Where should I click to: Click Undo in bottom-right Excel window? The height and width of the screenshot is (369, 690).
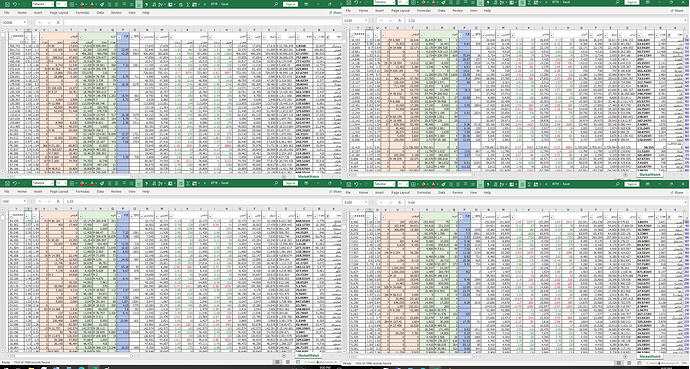point(356,184)
